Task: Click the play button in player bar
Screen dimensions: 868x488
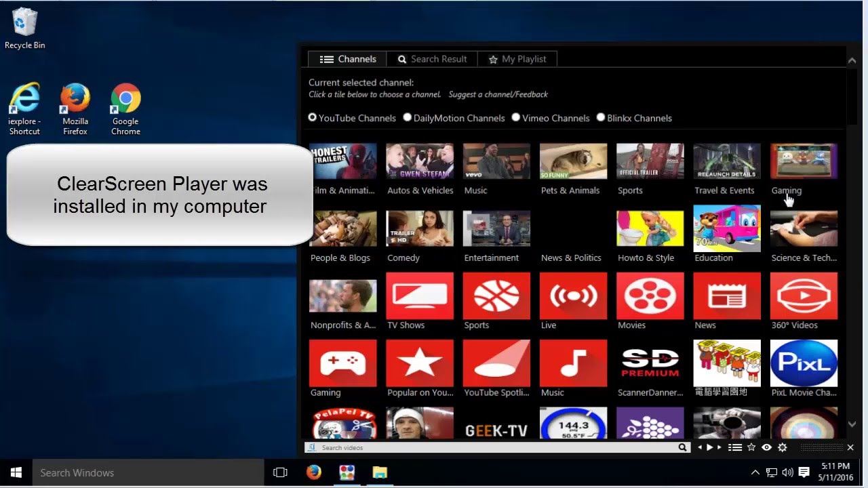Action: coord(710,447)
